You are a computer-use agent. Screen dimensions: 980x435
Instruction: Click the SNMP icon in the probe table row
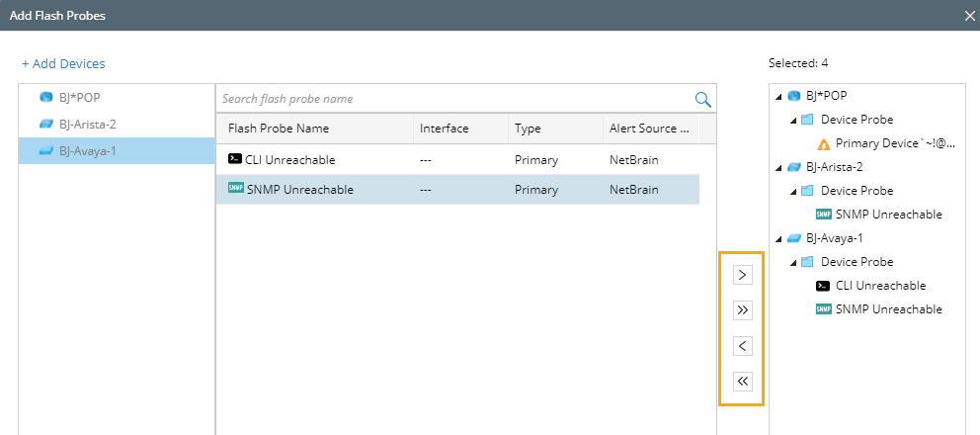click(235, 190)
